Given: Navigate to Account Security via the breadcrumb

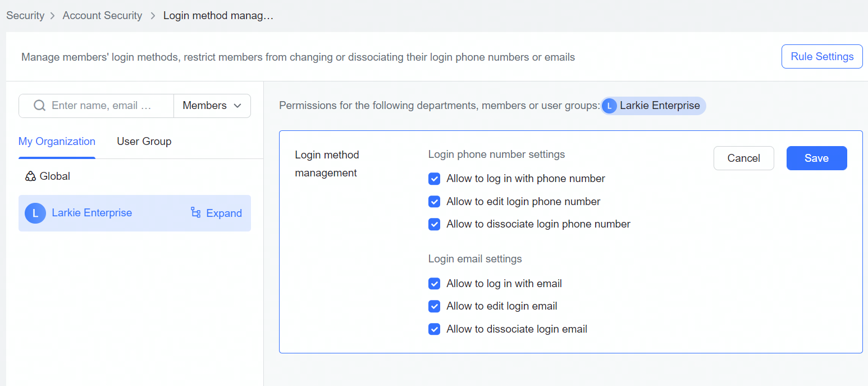Looking at the screenshot, I should tap(102, 15).
